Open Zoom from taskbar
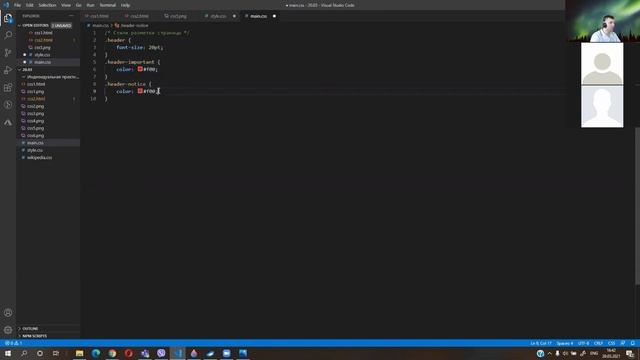 click(x=227, y=353)
